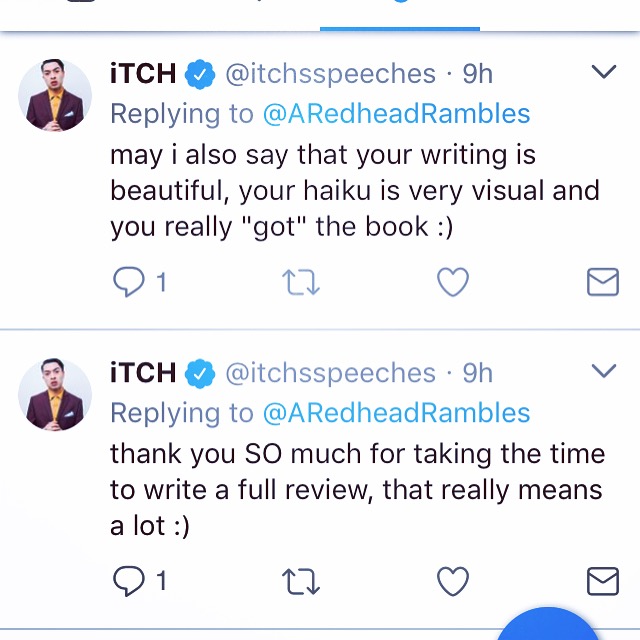View iTCH profile picture on second tweet

click(55, 394)
